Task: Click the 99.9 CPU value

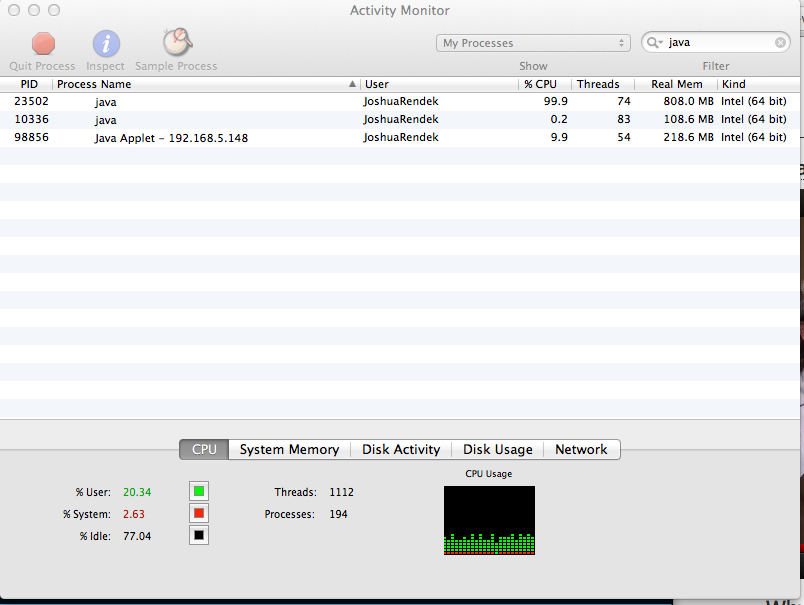Action: (556, 102)
